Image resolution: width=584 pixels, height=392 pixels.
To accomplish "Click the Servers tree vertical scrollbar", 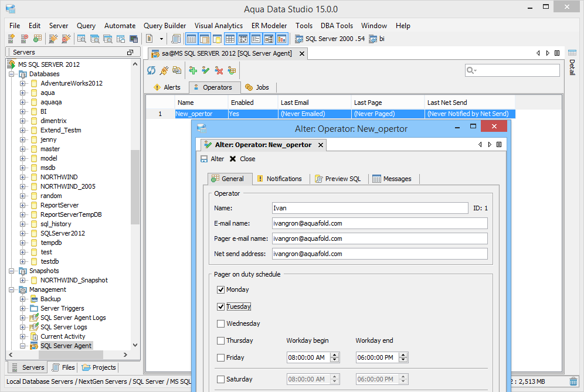I will pyautogui.click(x=135, y=186).
